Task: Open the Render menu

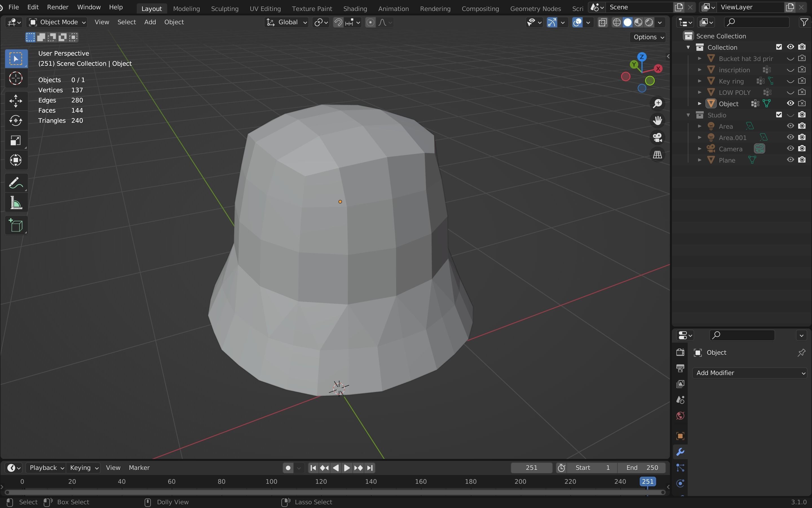Action: (58, 7)
